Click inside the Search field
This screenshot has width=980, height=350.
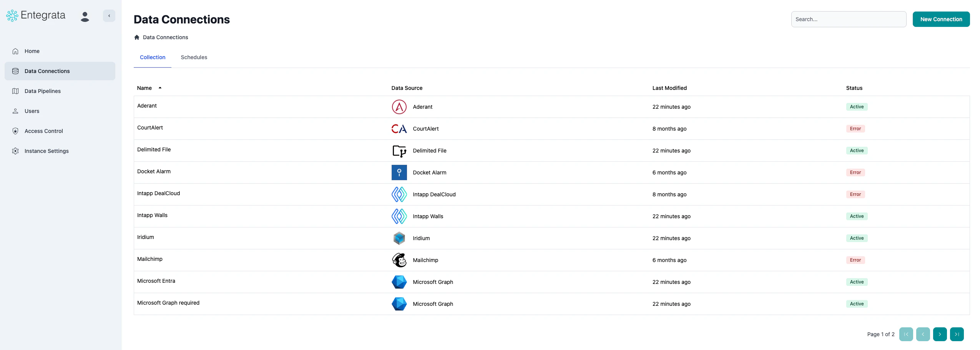coord(849,19)
